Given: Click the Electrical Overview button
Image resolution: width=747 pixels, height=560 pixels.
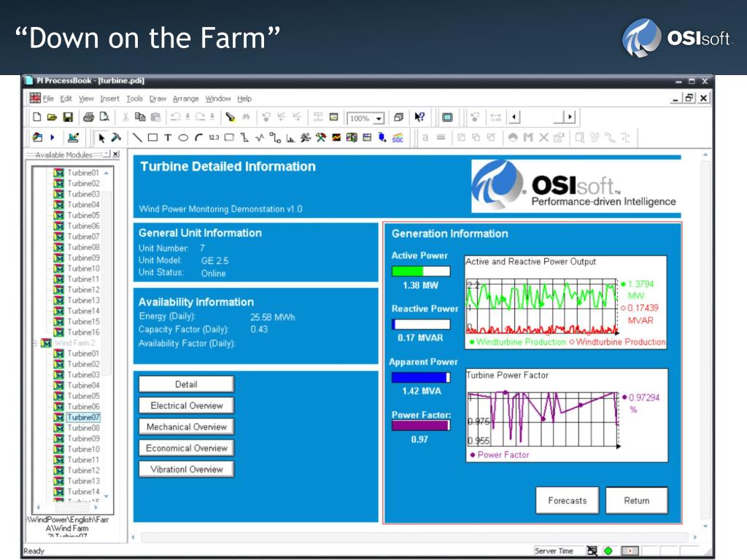Looking at the screenshot, I should click(x=186, y=405).
